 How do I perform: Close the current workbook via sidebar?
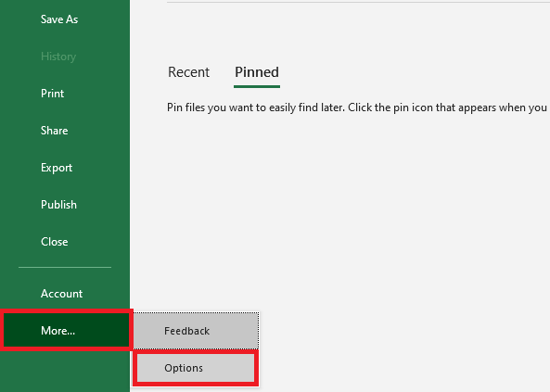55,242
